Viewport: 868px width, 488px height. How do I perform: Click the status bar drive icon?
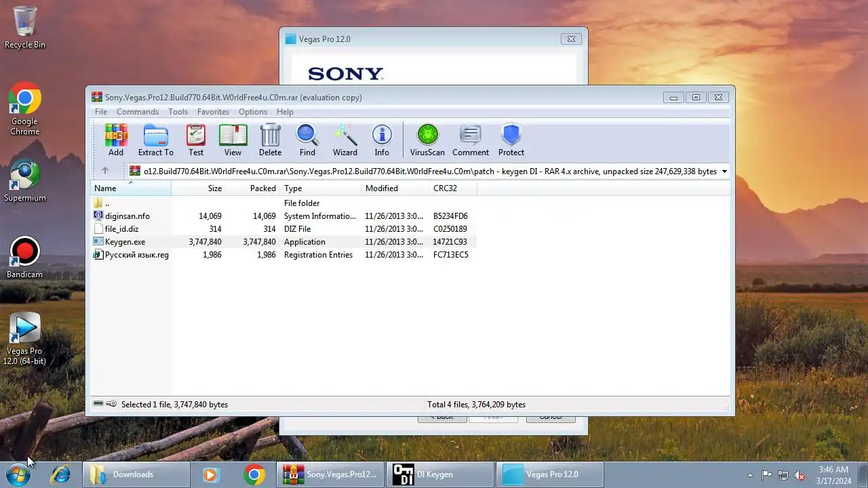[x=98, y=404]
